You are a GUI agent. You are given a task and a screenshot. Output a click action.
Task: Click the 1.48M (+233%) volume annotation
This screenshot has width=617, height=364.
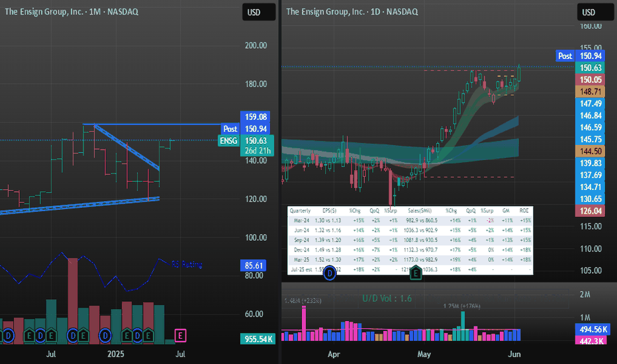(303, 300)
